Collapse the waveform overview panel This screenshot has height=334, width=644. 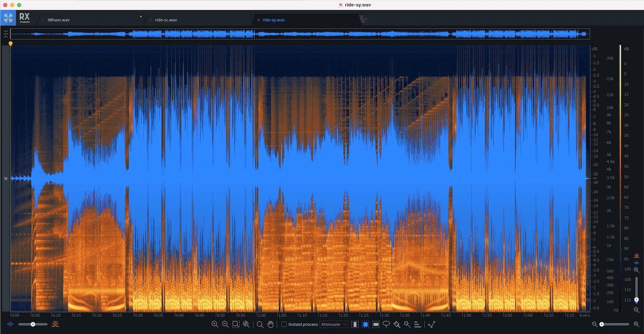6,34
